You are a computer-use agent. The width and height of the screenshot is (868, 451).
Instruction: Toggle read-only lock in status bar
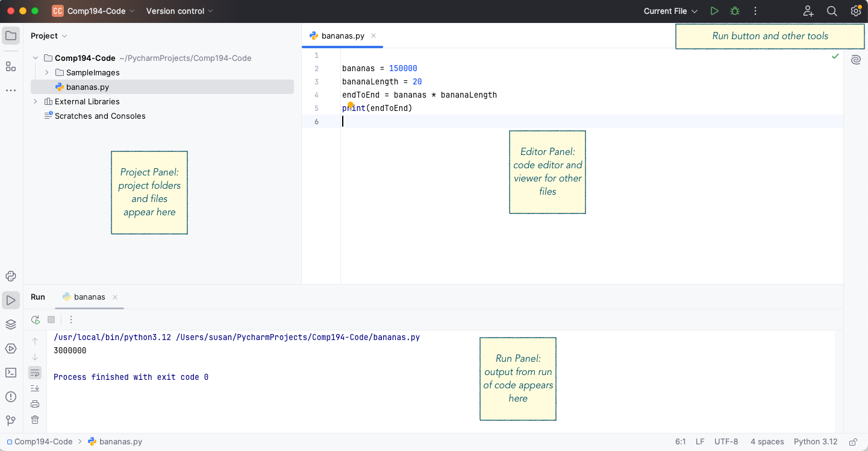853,442
